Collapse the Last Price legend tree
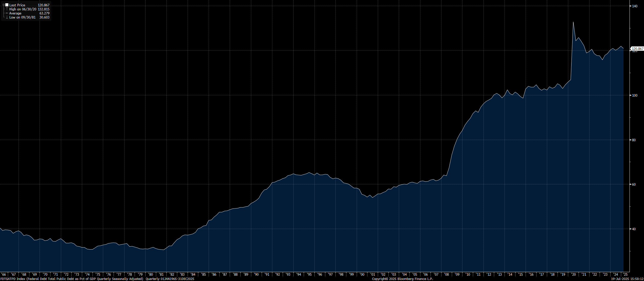 click(4, 5)
